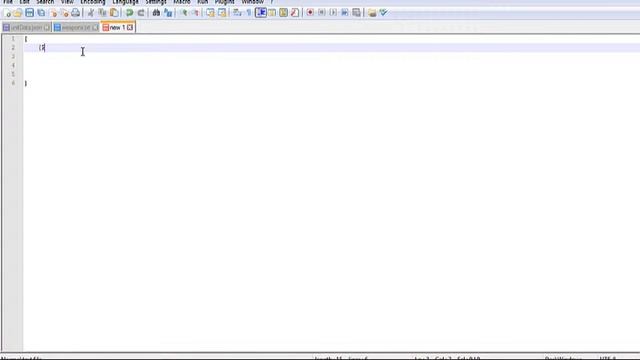Click the Close All documents icon
Viewport: 640px width, 360px height.
pos(64,13)
